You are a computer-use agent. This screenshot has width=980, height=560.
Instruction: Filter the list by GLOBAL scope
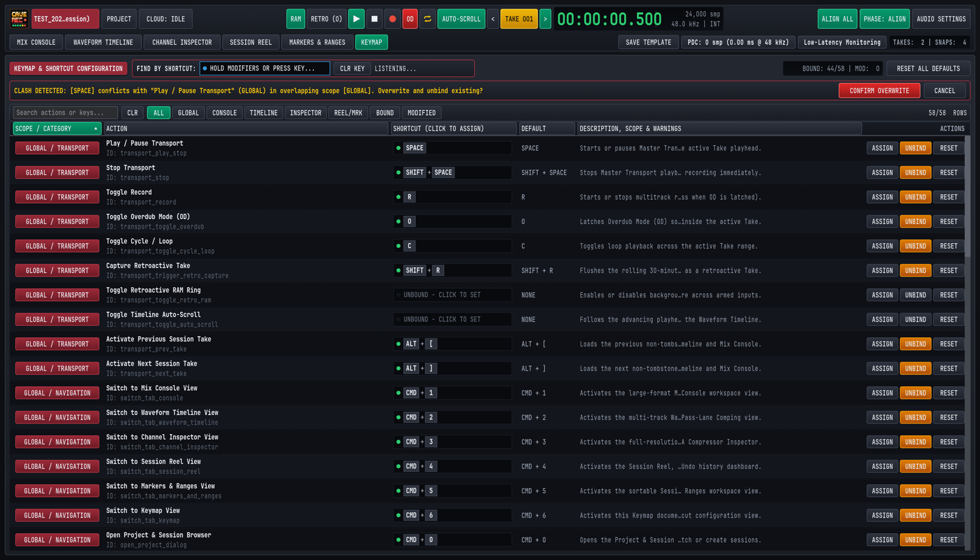click(x=188, y=113)
